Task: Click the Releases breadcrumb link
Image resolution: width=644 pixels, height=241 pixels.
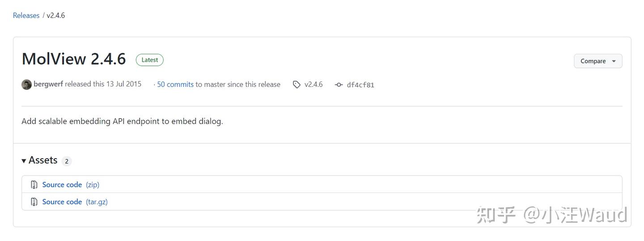Action: 26,15
